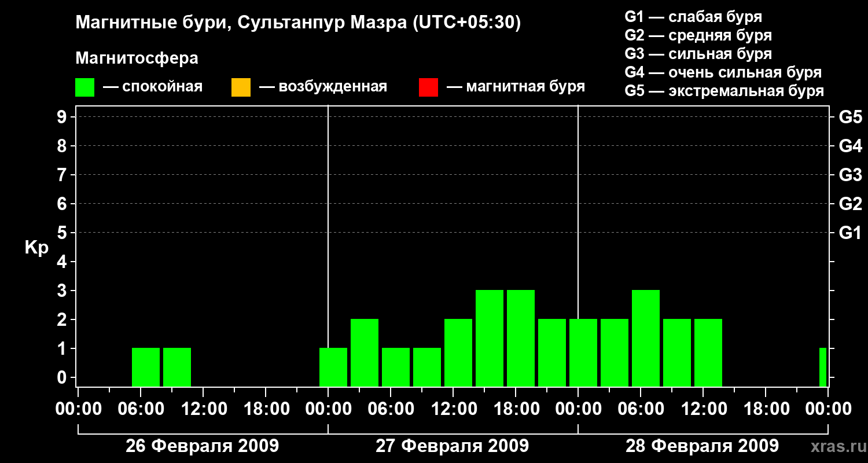Screen dimensions: 868x463
Task: Click the G2 label on the right axis
Action: coord(850,204)
